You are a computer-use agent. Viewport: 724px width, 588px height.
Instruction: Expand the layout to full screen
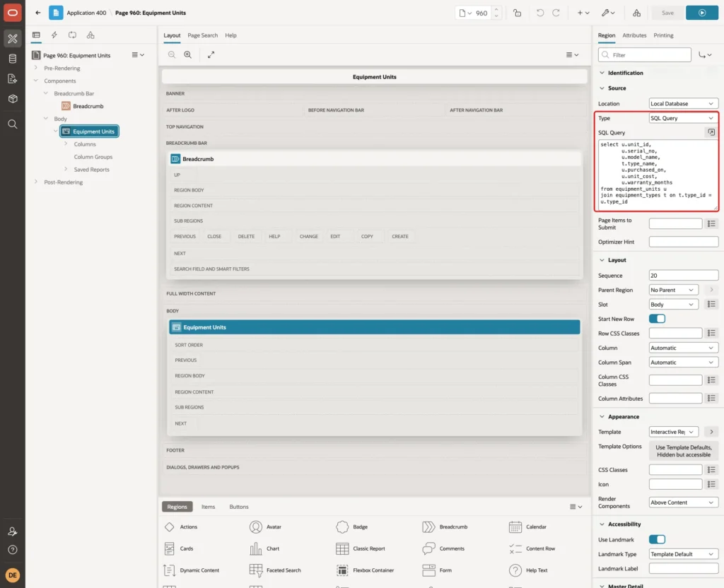point(211,54)
